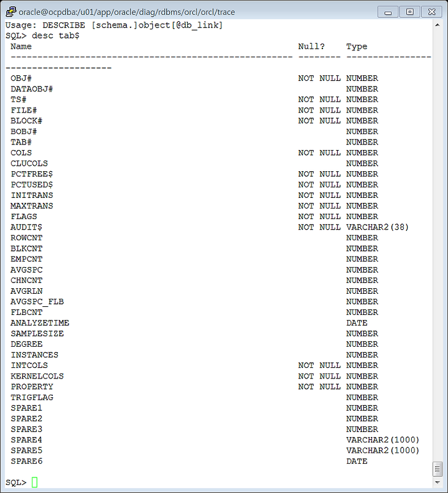Click the window title text oracle@ocpdba
Viewport: 448px width, 493px height.
coord(127,12)
